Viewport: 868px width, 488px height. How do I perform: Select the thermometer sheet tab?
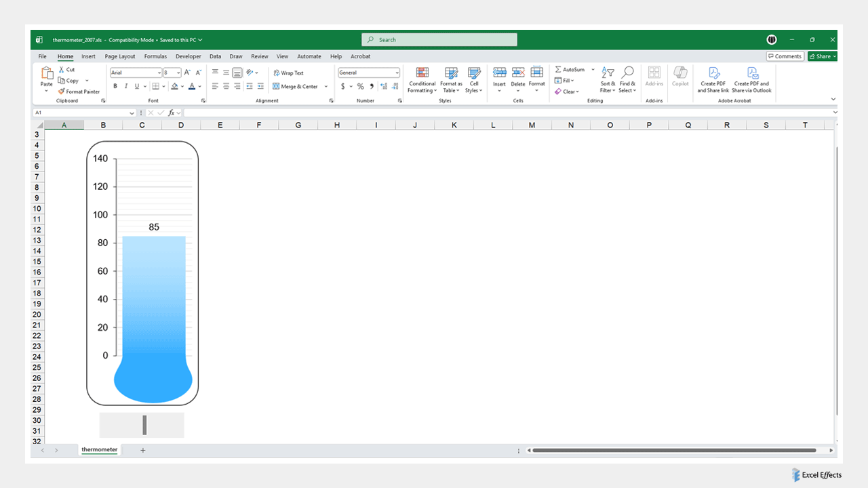pyautogui.click(x=99, y=449)
